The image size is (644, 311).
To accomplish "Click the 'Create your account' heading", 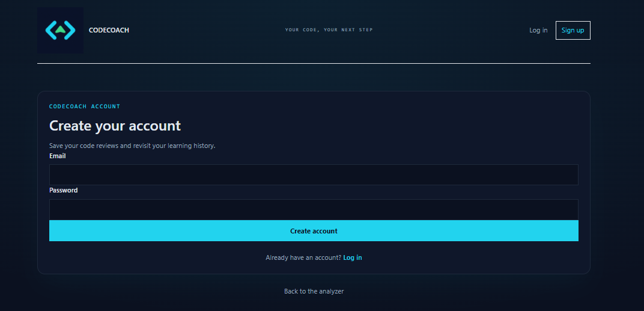I will (115, 126).
